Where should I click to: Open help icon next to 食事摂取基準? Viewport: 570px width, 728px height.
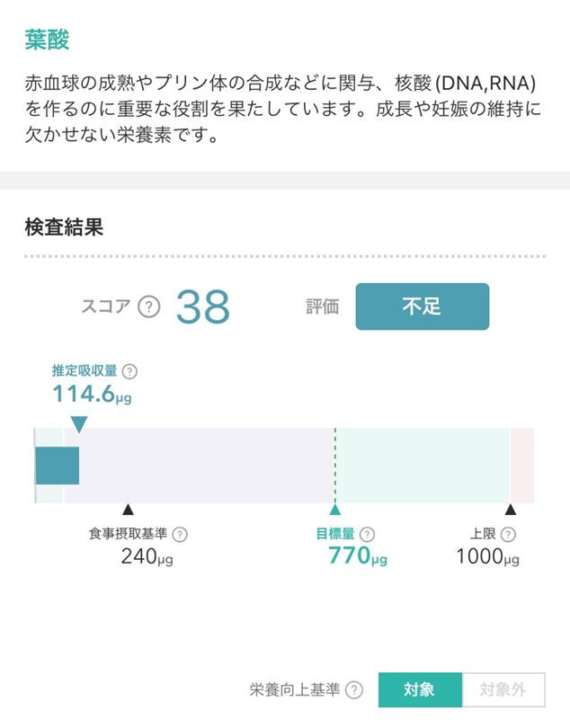(180, 535)
